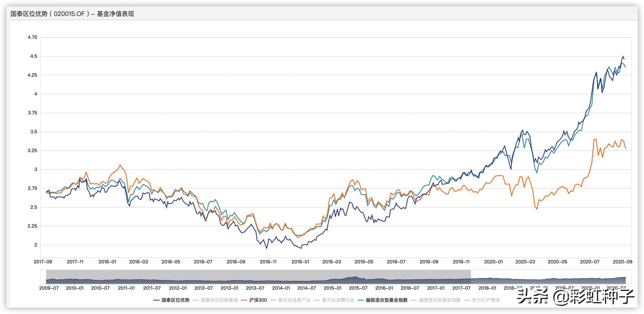The image size is (644, 314).
Task: Hide the 沪深300 series via legend
Action: [x=254, y=300]
